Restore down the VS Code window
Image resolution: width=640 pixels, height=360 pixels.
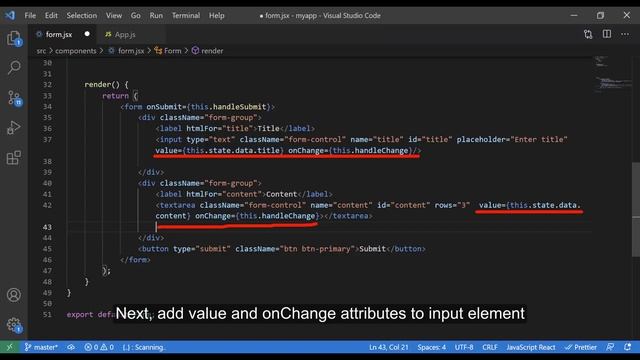(x=600, y=16)
